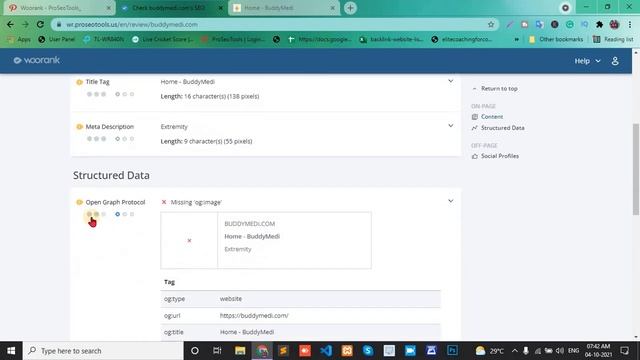Open Chrome from the taskbar

(262, 351)
